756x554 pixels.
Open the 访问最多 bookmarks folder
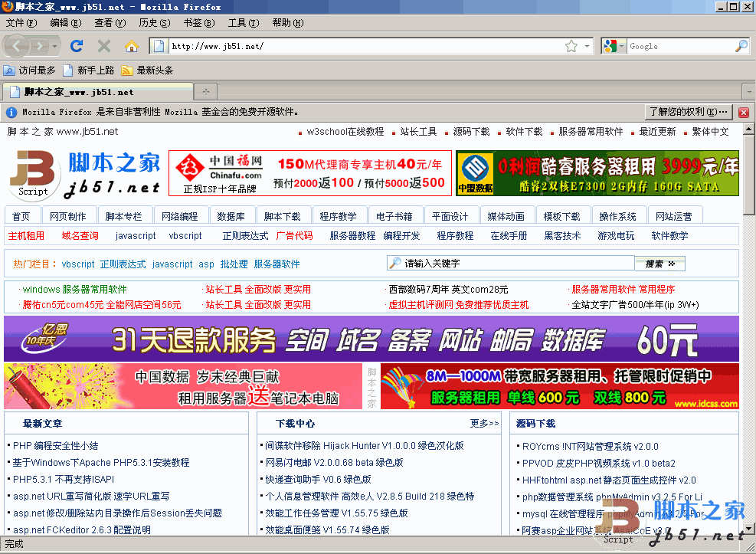tap(29, 70)
